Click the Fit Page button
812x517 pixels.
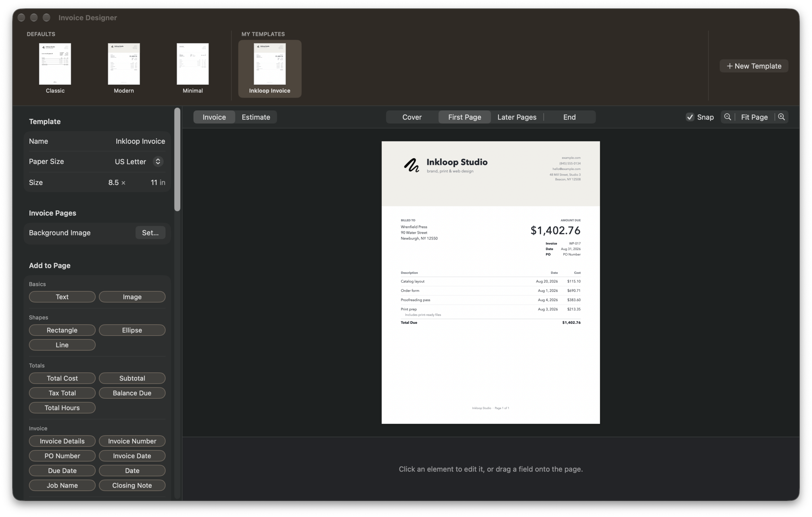tap(754, 117)
